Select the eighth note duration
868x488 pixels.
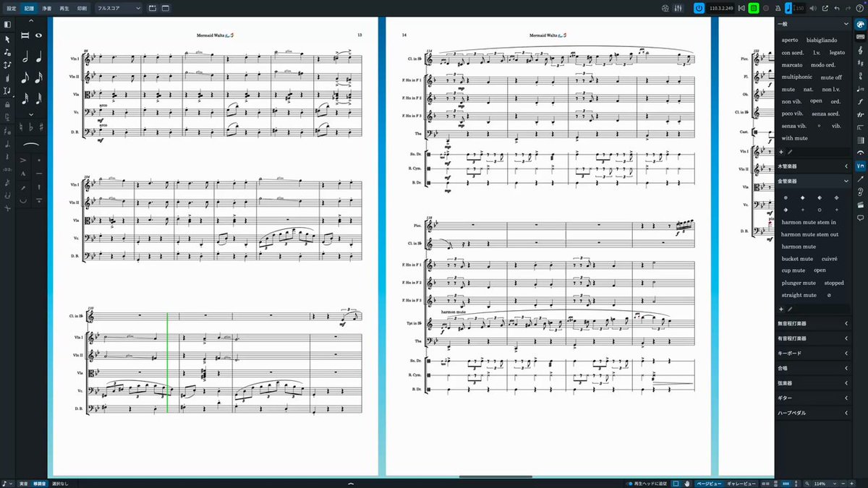tap(26, 77)
